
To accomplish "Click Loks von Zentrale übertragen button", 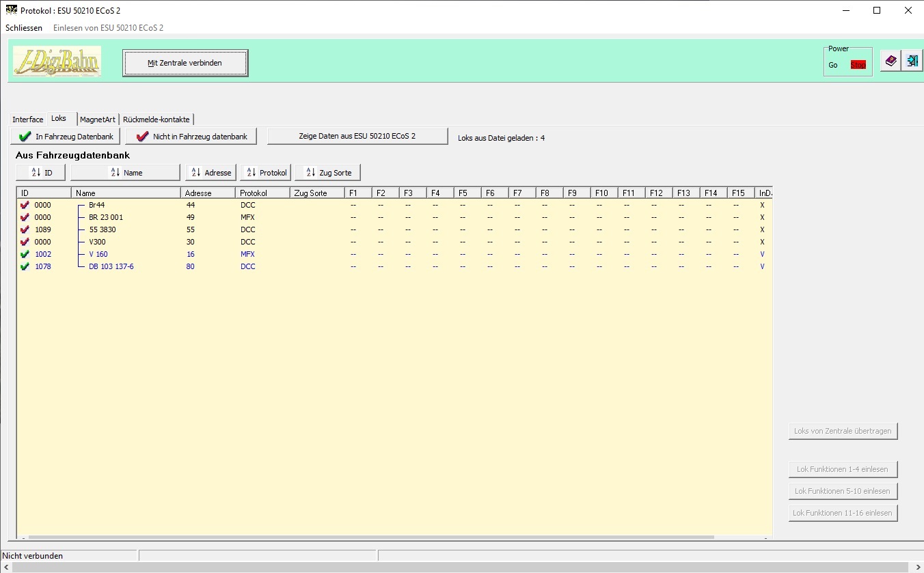I will point(843,431).
